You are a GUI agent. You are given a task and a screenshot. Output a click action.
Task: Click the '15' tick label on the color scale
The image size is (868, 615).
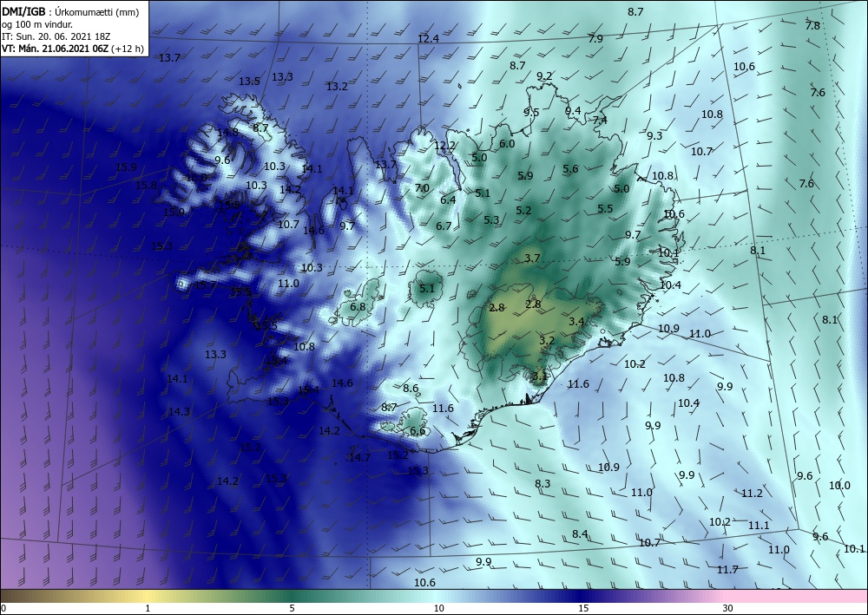click(583, 609)
